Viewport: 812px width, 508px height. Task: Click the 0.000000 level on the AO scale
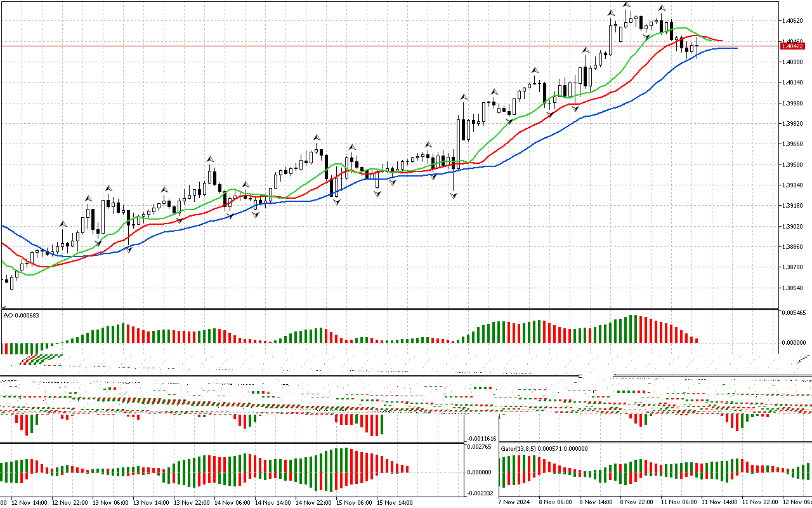pos(795,343)
